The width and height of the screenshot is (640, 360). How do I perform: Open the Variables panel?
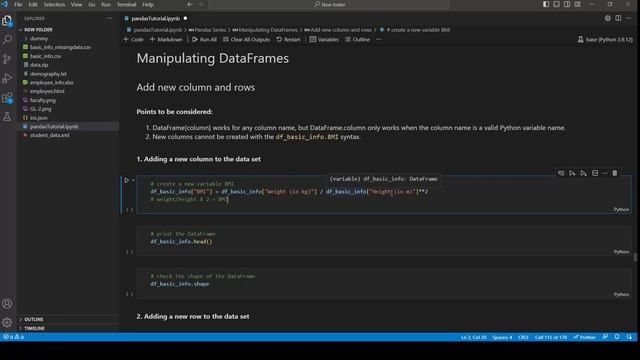tap(324, 40)
